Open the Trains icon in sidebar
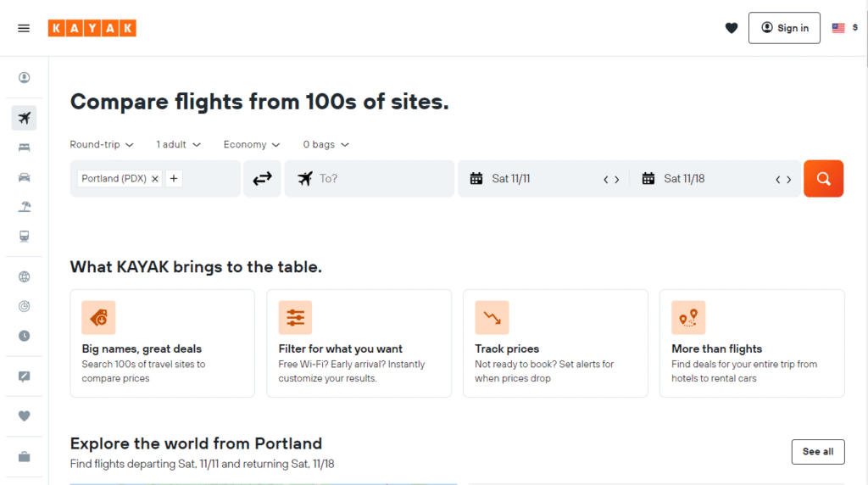This screenshot has height=485, width=868. pos(24,237)
